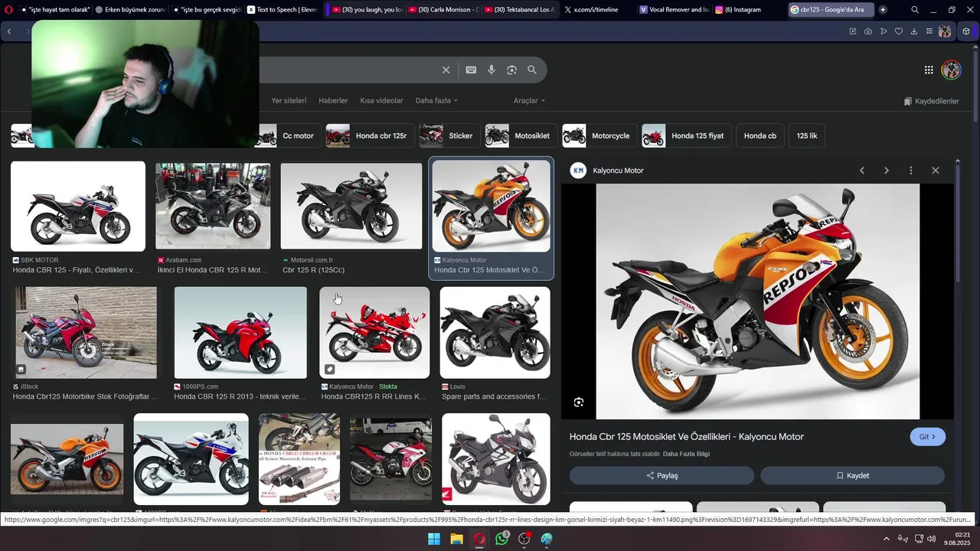Open File Explorer from taskbar
Viewport: 980px width, 551px height.
coord(457,539)
